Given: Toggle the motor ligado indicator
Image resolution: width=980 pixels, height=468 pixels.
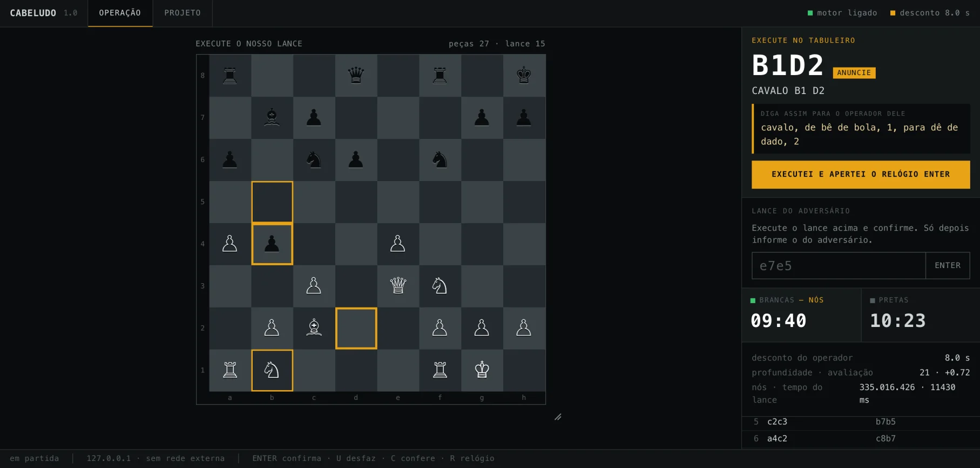Looking at the screenshot, I should coord(842,13).
